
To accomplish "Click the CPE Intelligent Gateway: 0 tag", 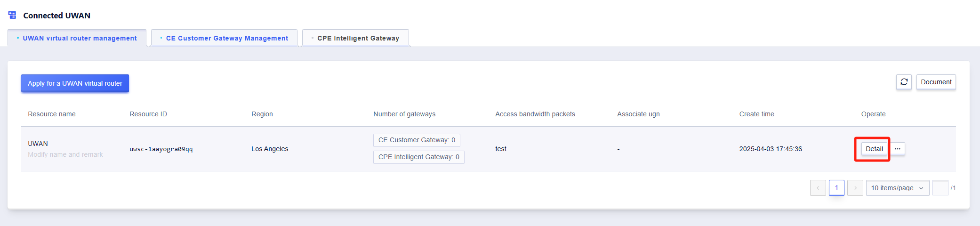I will [x=419, y=157].
